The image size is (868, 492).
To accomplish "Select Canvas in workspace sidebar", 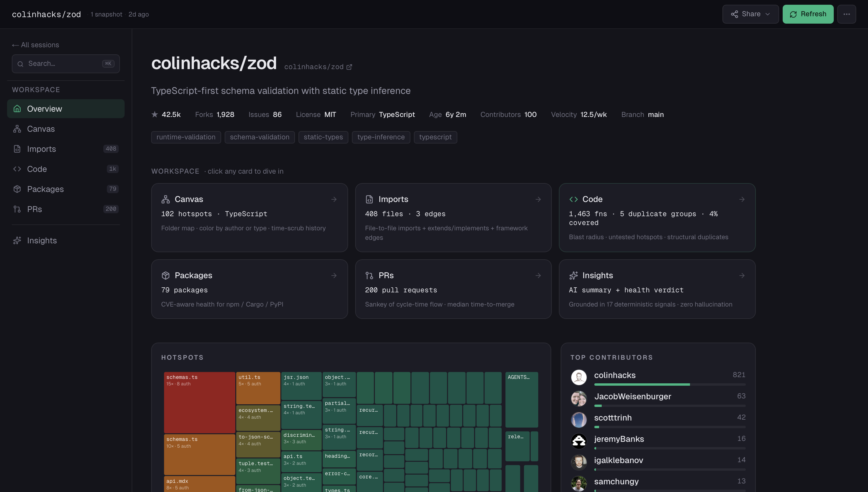I will pyautogui.click(x=66, y=129).
